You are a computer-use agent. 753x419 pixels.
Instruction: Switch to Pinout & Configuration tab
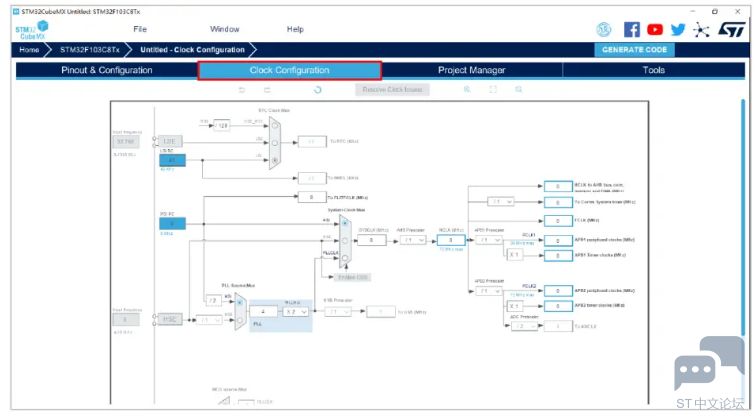[x=107, y=70]
